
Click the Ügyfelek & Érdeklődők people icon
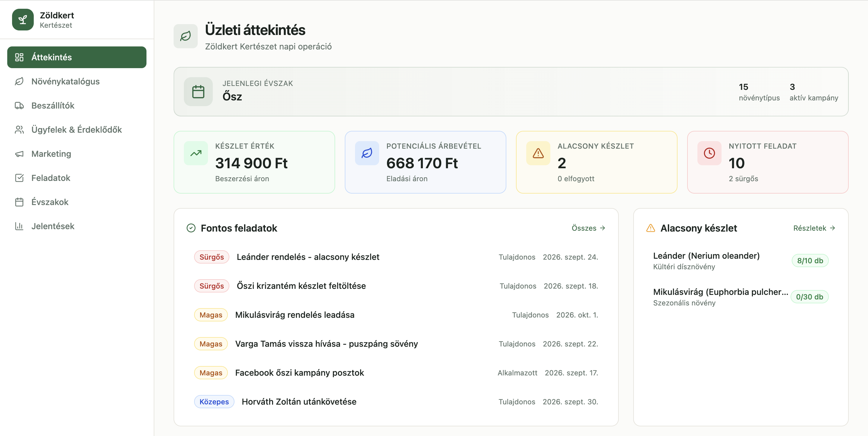coord(19,129)
